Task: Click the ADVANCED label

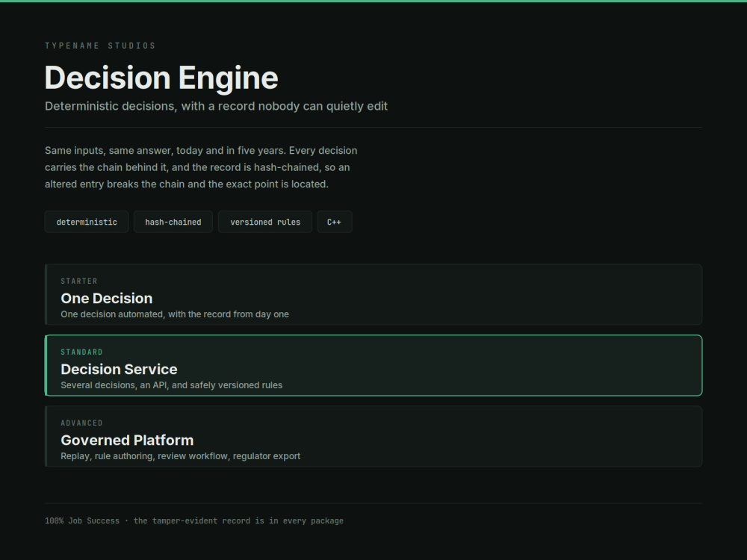Action: click(x=81, y=423)
